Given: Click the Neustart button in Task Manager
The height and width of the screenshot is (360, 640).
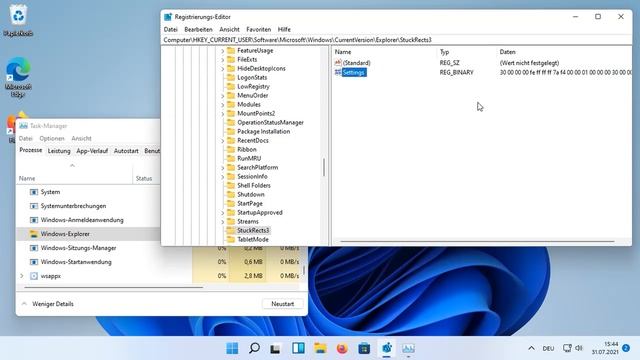Looking at the screenshot, I should [282, 304].
